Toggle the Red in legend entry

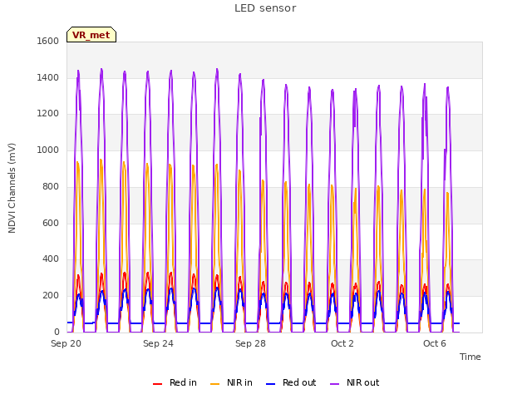pyautogui.click(x=175, y=382)
